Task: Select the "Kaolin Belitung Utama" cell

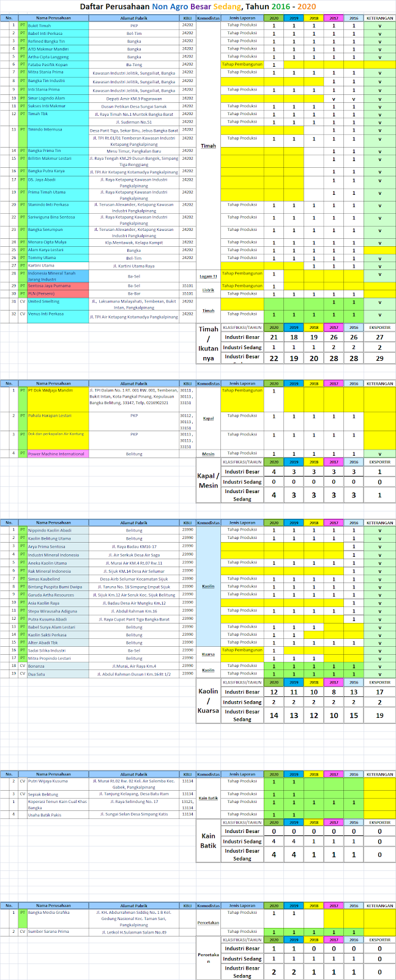Action: (58, 538)
